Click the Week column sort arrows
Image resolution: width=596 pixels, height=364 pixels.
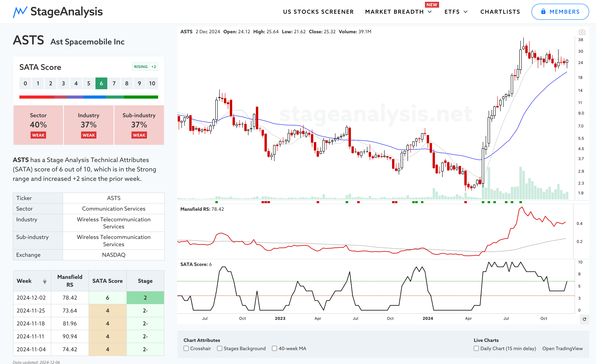(x=45, y=281)
